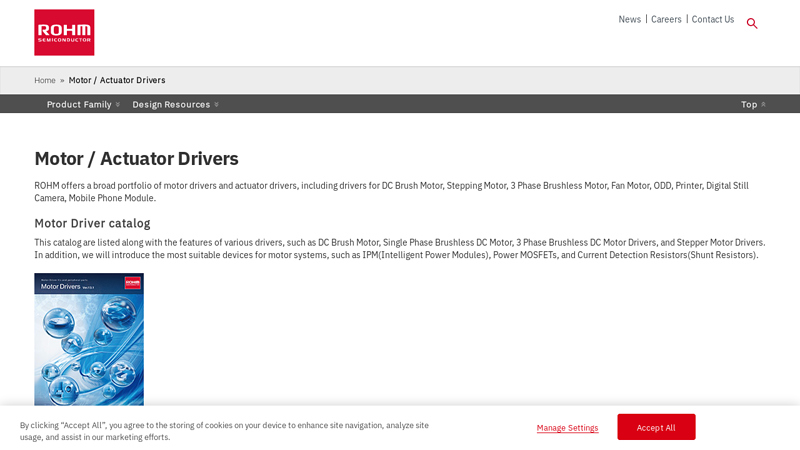Expand the Product Family menu
The image size is (800, 450).
(x=83, y=104)
